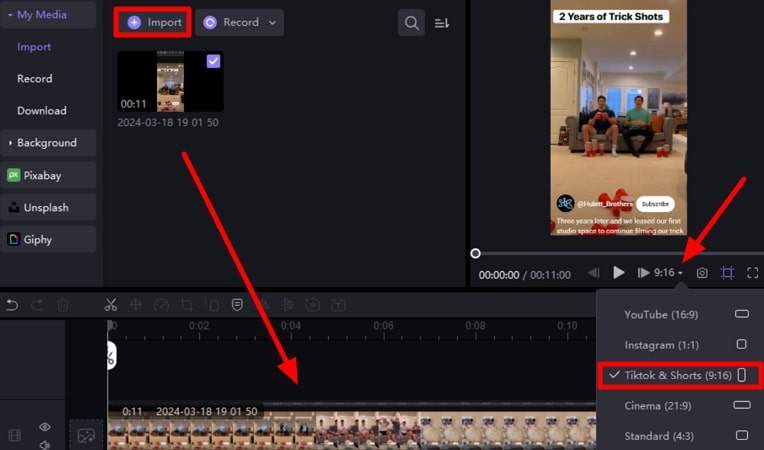Uncheck the imported clip's checkbox
Viewport: 764px width, 450px height.
(x=213, y=61)
